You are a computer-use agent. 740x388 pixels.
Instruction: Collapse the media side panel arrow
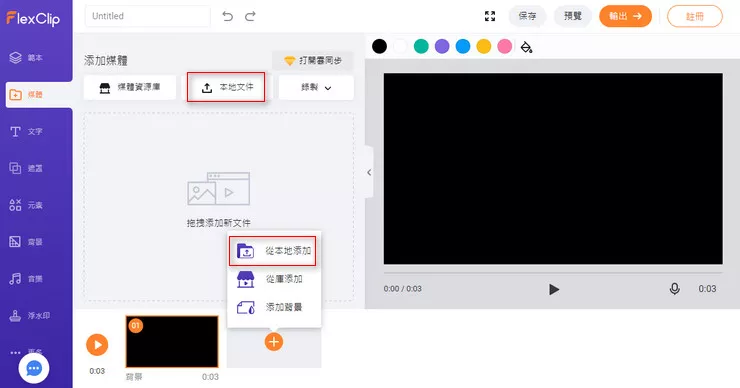tap(369, 172)
